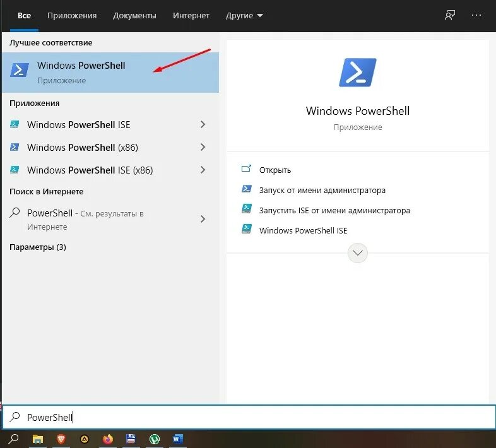
Task: Click the web search magnifier beside PowerShell
Action: pyautogui.click(x=15, y=212)
